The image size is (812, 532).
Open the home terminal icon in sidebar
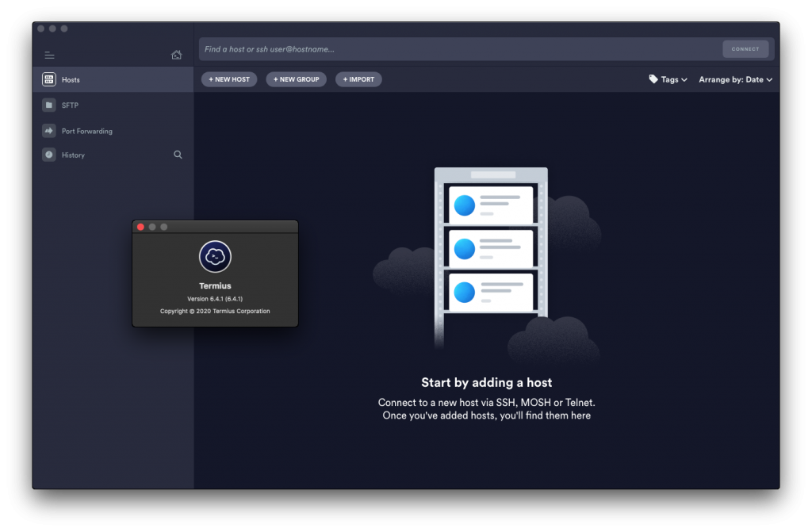pos(177,55)
